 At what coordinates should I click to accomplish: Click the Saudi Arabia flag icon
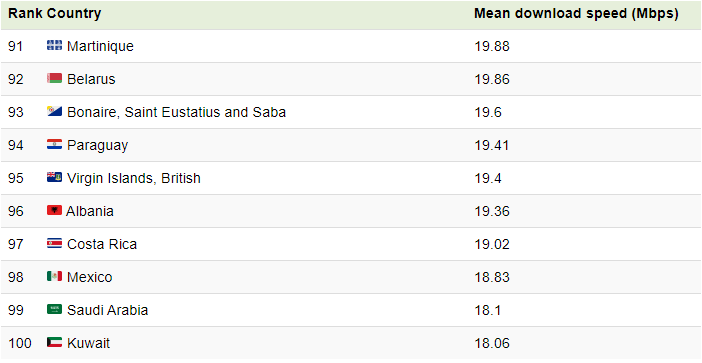click(x=54, y=309)
